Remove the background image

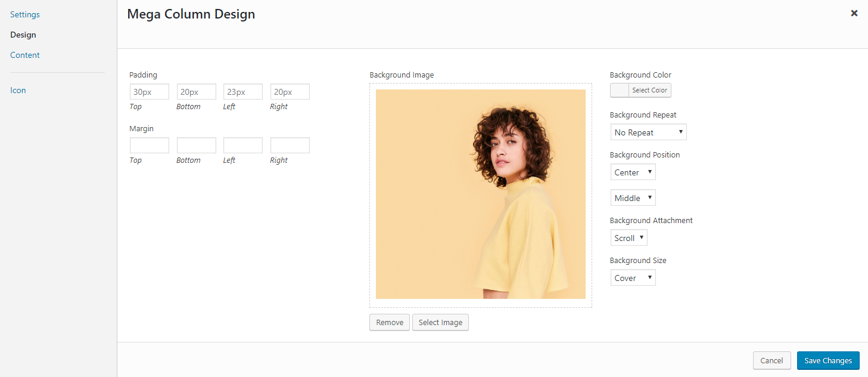(x=390, y=322)
